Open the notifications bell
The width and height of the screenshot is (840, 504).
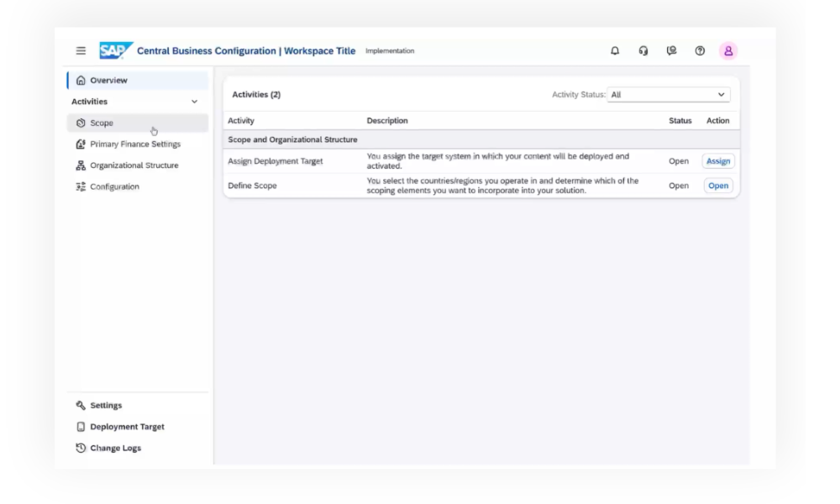(x=615, y=50)
